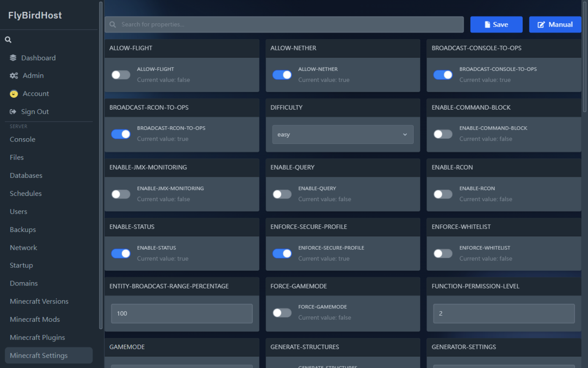
Task: Turn on the ENABLE-QUERY switch
Action: [x=282, y=194]
